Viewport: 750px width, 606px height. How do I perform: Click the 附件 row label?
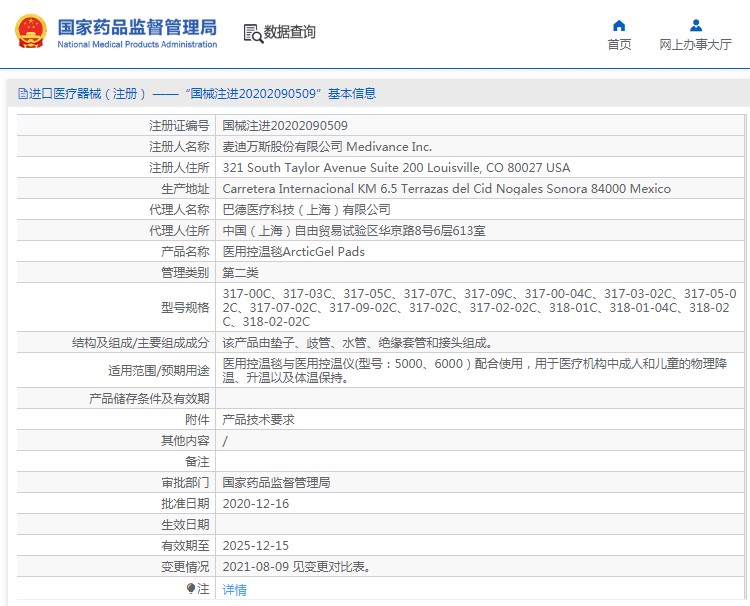[x=197, y=419]
